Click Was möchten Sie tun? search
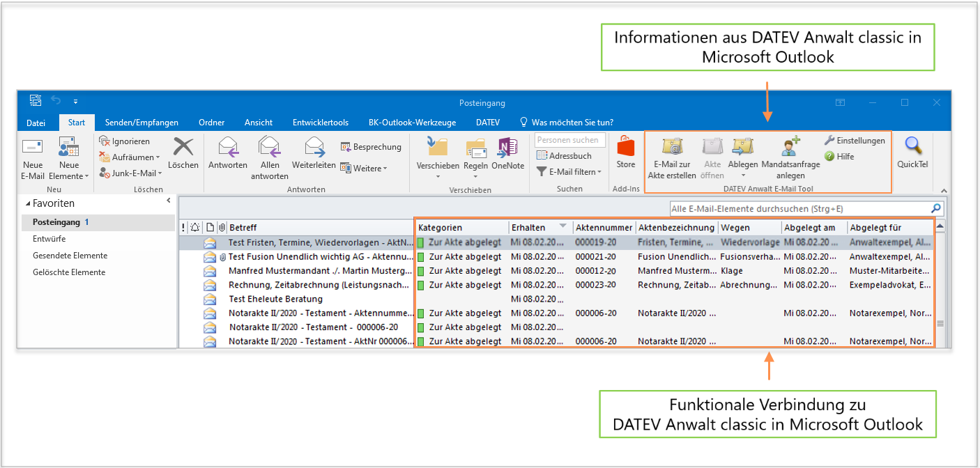This screenshot has height=468, width=980. click(x=567, y=123)
